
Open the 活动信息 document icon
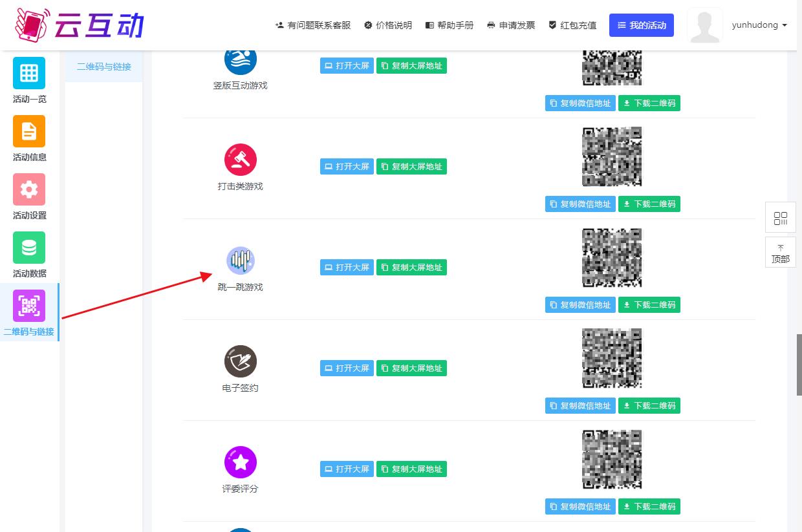29,131
